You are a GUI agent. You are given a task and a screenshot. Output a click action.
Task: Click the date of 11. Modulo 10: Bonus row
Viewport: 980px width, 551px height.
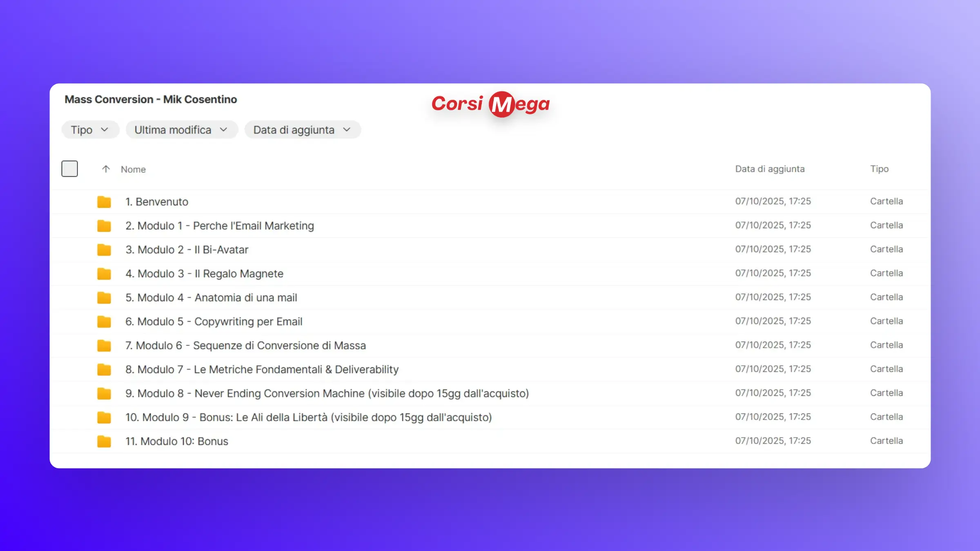773,441
